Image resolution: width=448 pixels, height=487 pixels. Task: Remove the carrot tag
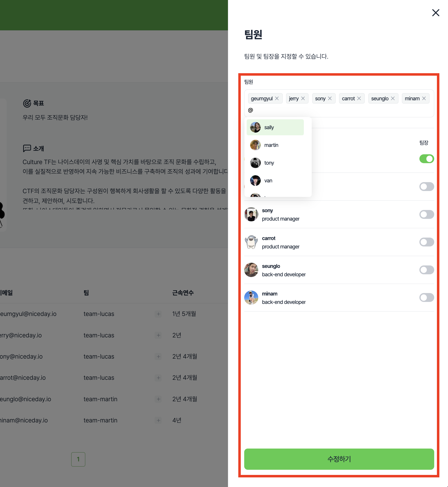(359, 98)
